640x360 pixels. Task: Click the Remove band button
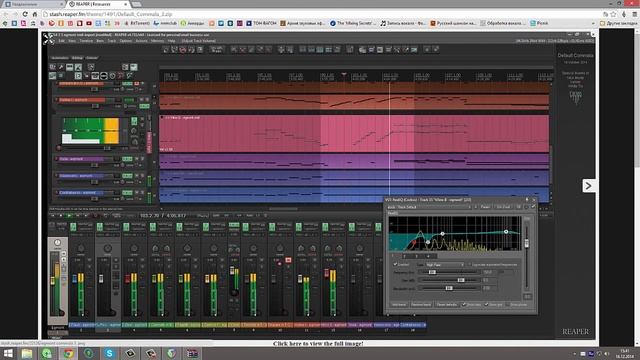(421, 304)
